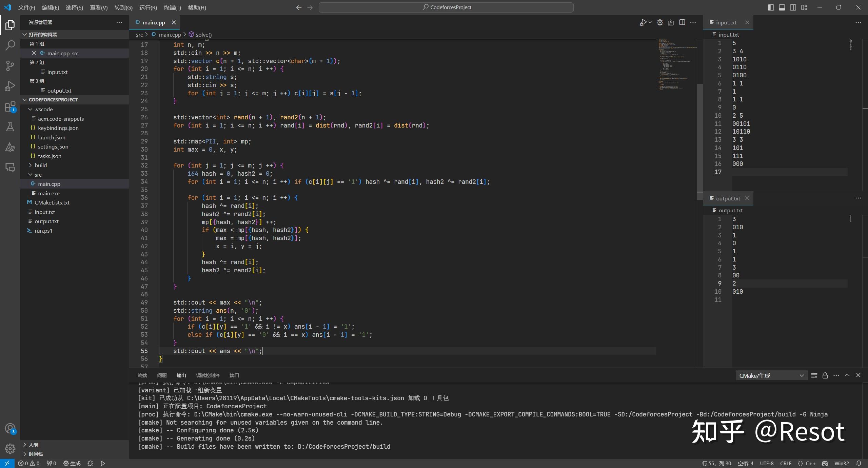Screen dimensions: 868x468
Task: Switch to the 问题 panel tab
Action: point(162,375)
